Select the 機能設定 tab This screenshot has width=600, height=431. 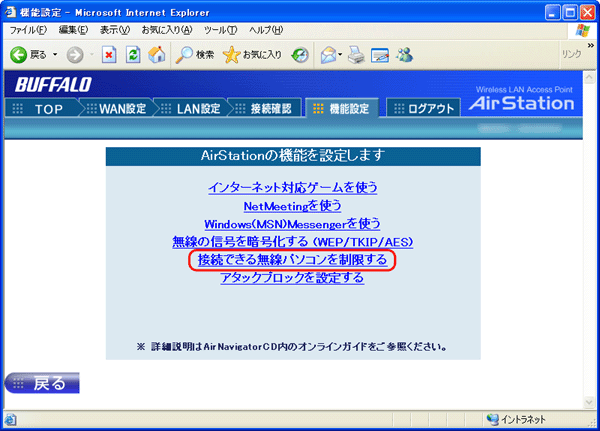click(x=342, y=108)
